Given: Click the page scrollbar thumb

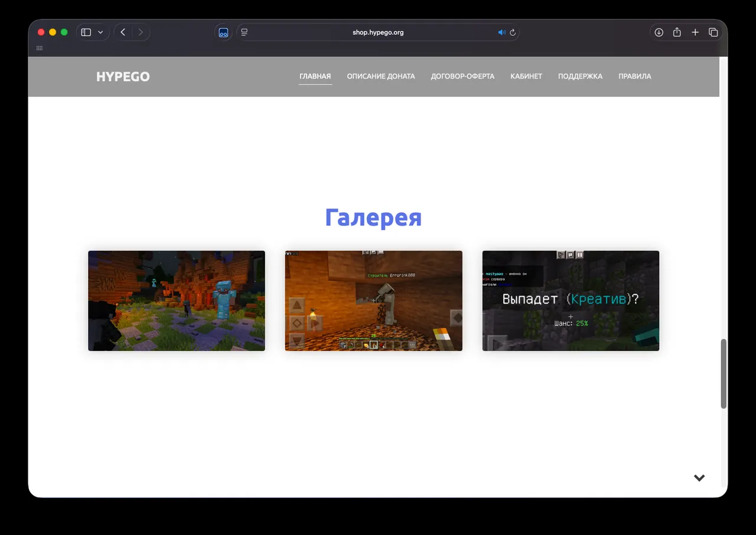Looking at the screenshot, I should click(724, 374).
